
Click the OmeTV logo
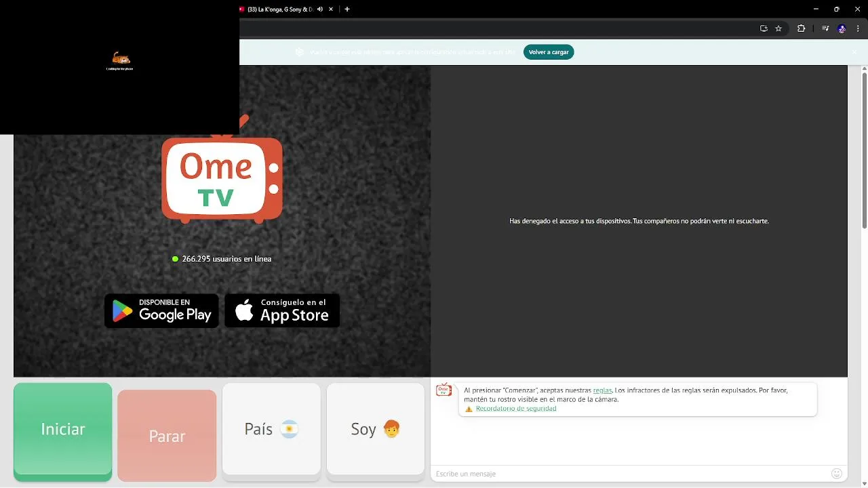coord(222,178)
